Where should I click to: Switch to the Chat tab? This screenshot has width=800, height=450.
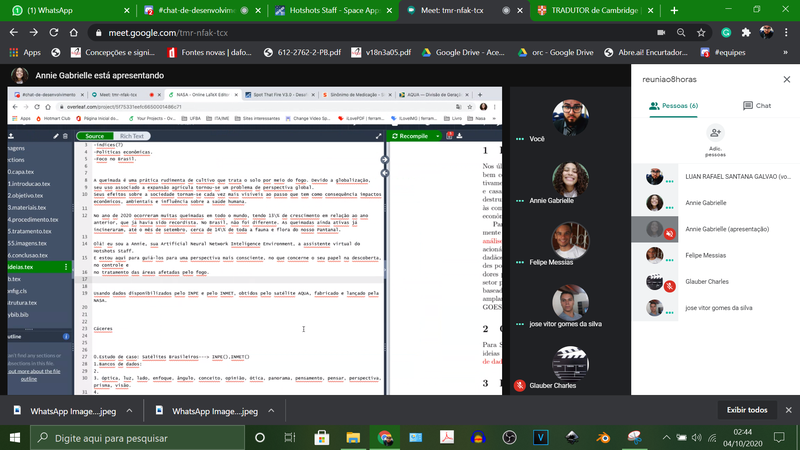coord(757,106)
